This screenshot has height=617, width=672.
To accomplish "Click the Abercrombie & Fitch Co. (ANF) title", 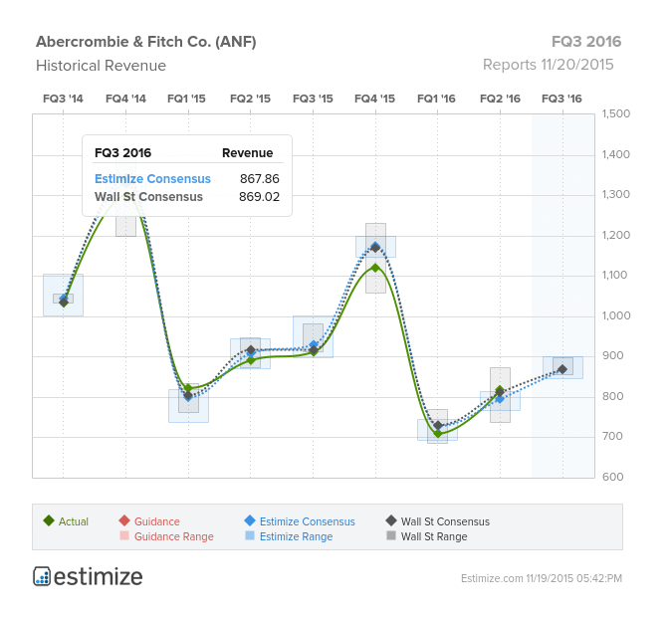I will 146,42.
